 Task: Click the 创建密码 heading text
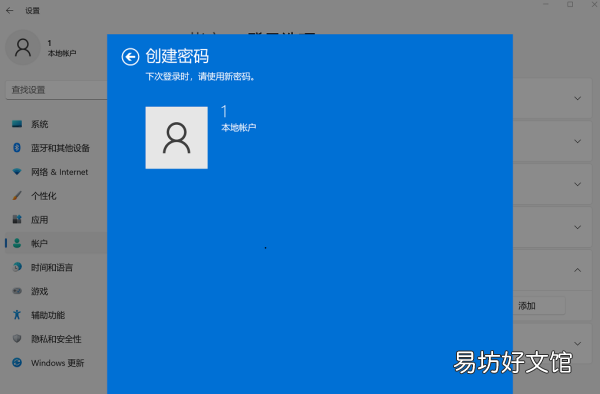(177, 57)
